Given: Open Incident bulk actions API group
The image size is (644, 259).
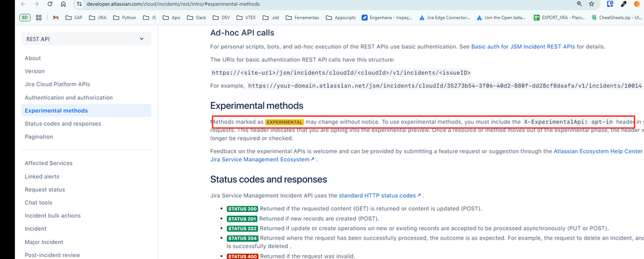Looking at the screenshot, I should [53, 215].
